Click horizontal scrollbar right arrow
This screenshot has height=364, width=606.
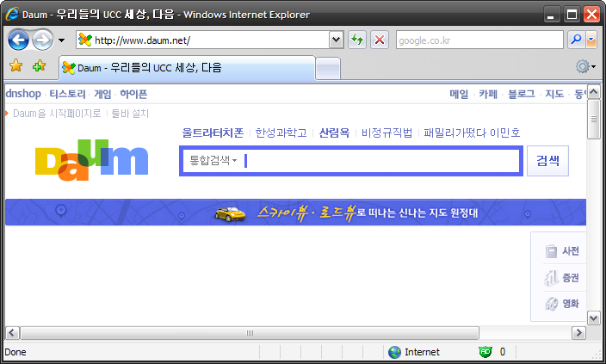pos(578,333)
